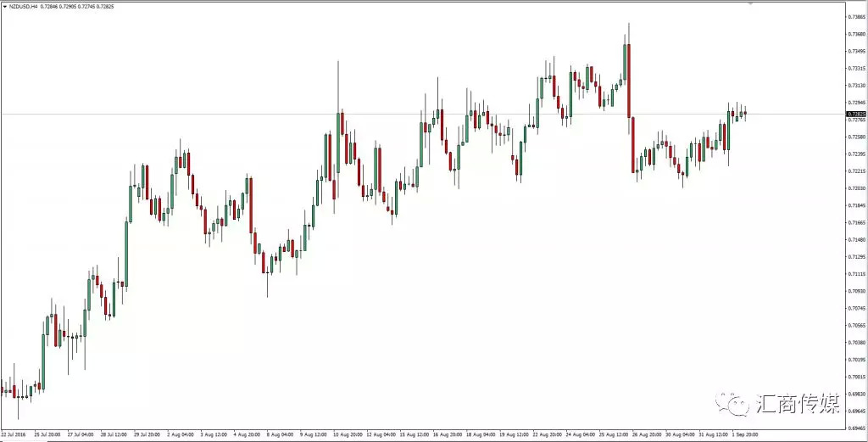Click the NZDUSD,H4 symbol label
The width and height of the screenshot is (868, 442).
pyautogui.click(x=23, y=6)
